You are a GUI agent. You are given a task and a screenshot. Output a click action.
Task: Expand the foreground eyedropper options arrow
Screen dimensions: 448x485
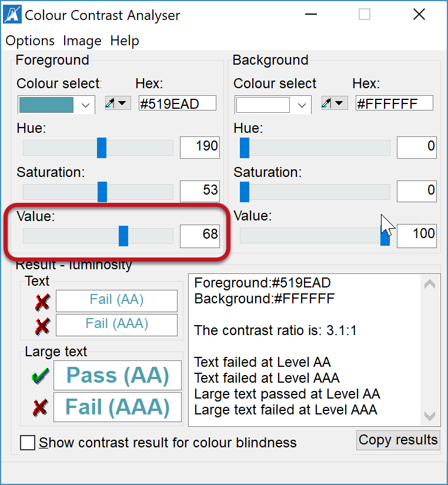point(122,103)
